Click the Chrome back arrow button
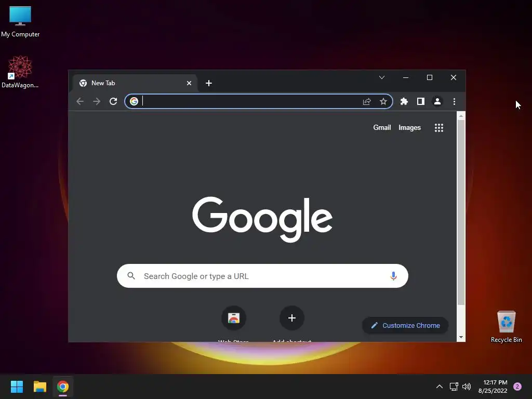532x399 pixels. (80, 101)
